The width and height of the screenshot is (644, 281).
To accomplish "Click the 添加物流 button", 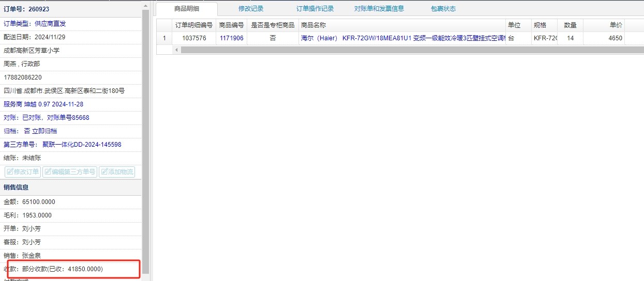I will tap(117, 172).
